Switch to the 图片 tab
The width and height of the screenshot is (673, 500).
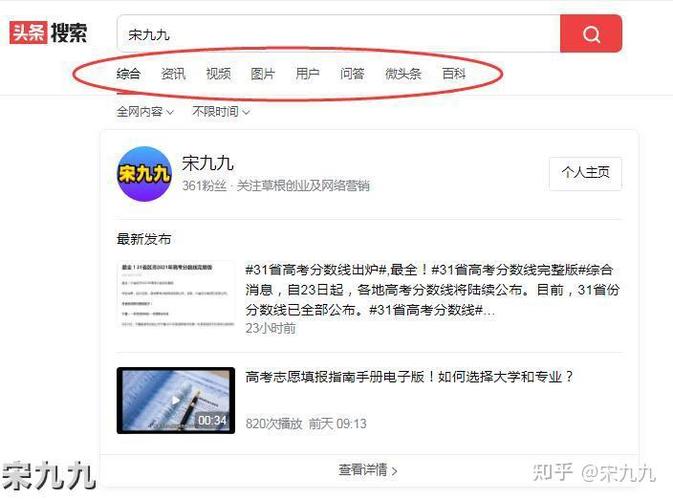pyautogui.click(x=263, y=74)
